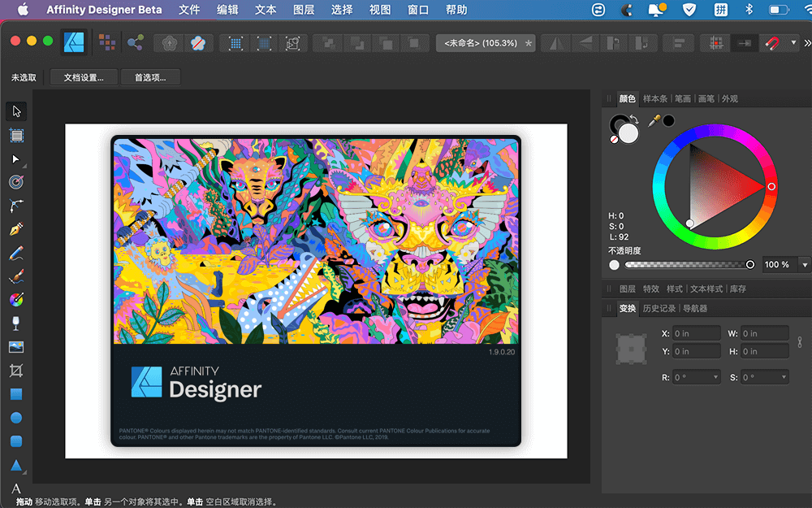The image size is (812, 508).
Task: Switch to the 历史记录 tab
Action: coord(659,308)
